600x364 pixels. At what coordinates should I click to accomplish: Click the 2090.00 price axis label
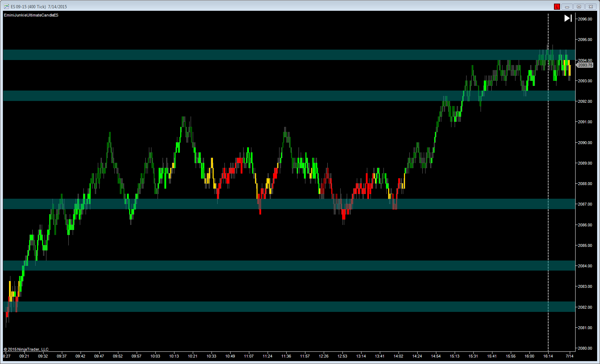click(x=585, y=143)
